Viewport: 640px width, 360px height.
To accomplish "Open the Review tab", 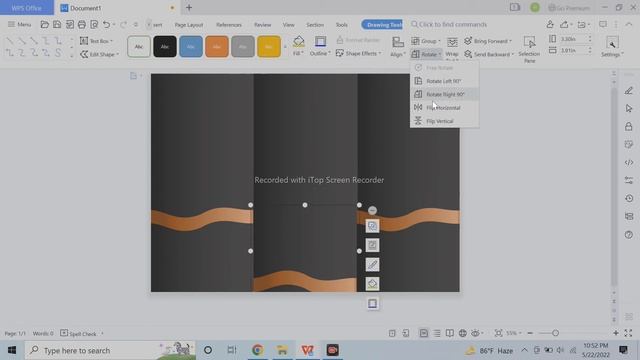I will 262,25.
